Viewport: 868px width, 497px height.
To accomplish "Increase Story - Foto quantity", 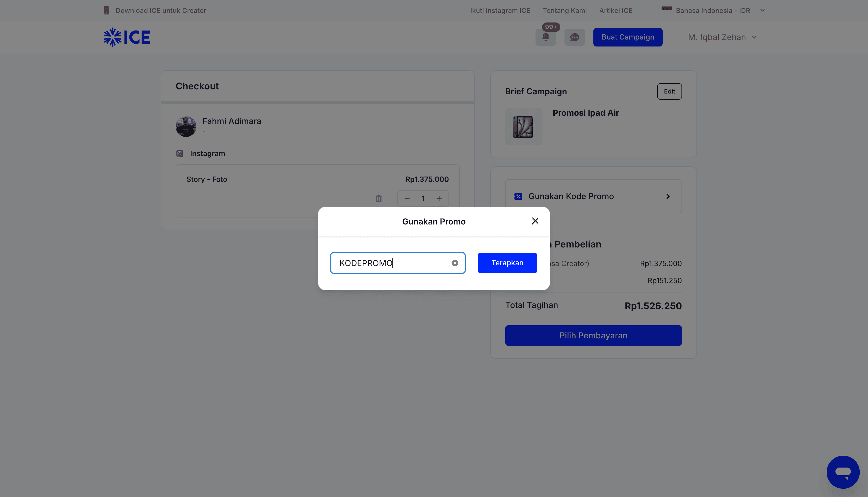I will (x=439, y=198).
